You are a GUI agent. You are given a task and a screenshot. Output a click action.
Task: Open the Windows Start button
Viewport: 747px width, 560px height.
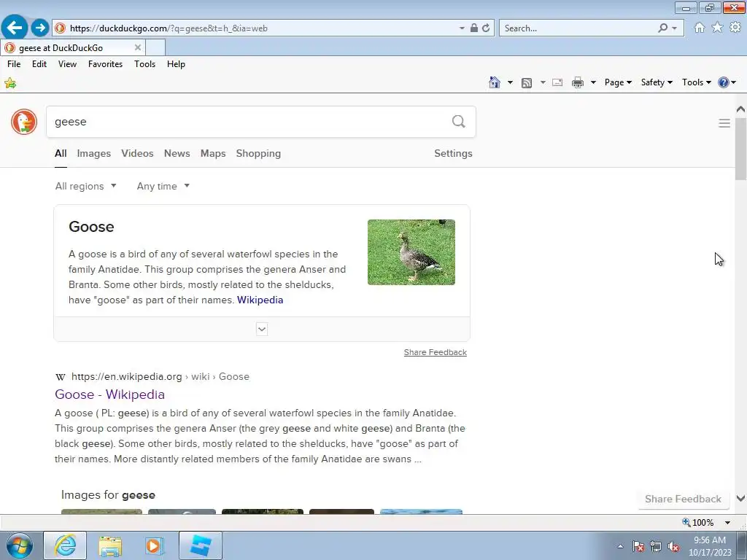[19, 545]
